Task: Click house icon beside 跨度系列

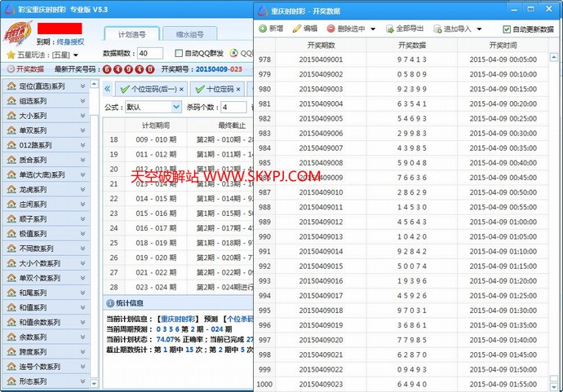Action: 12,351
